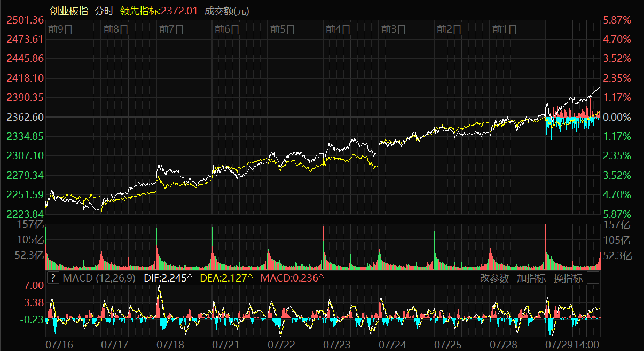The image size is (644, 351).
Task: Click the yellow DEA:2.127 value readout
Action: coord(226,278)
